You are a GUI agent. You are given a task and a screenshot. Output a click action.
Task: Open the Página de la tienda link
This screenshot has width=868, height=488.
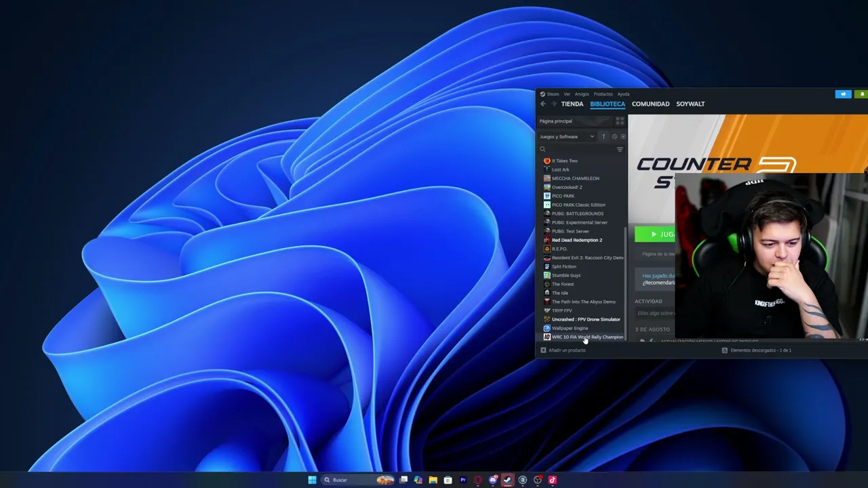click(658, 254)
